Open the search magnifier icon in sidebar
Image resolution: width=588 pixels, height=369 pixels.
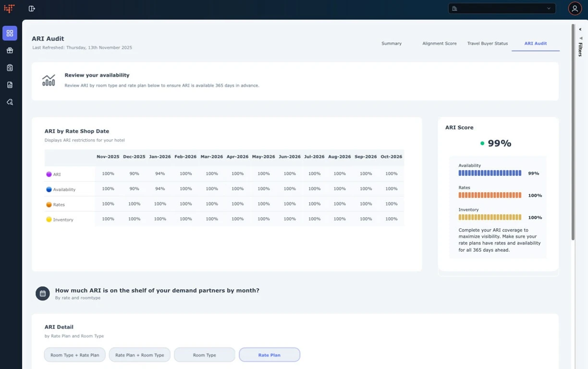point(10,102)
